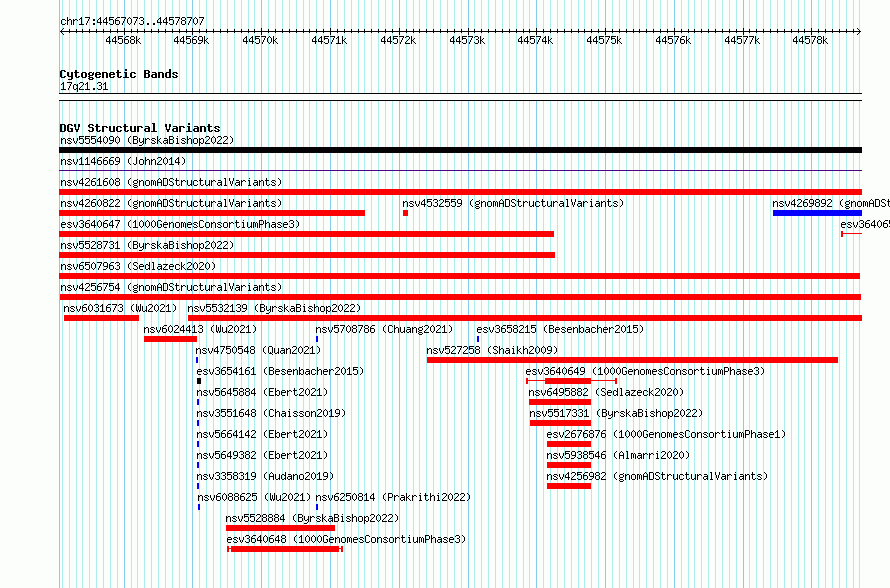Image resolution: width=890 pixels, height=588 pixels.
Task: Select the black nsv5554090 variant bar
Action: pos(460,150)
